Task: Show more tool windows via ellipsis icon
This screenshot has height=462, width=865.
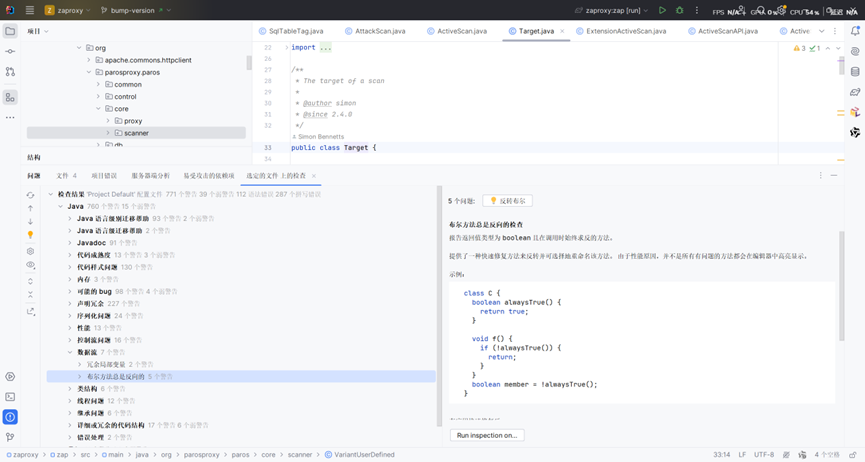Action: tap(10, 118)
